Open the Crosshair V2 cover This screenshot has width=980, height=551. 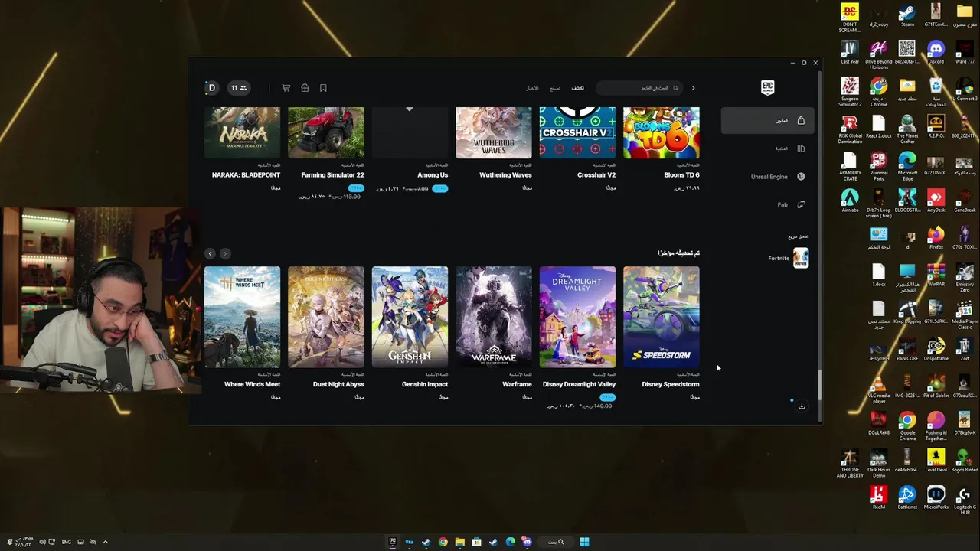pos(577,132)
